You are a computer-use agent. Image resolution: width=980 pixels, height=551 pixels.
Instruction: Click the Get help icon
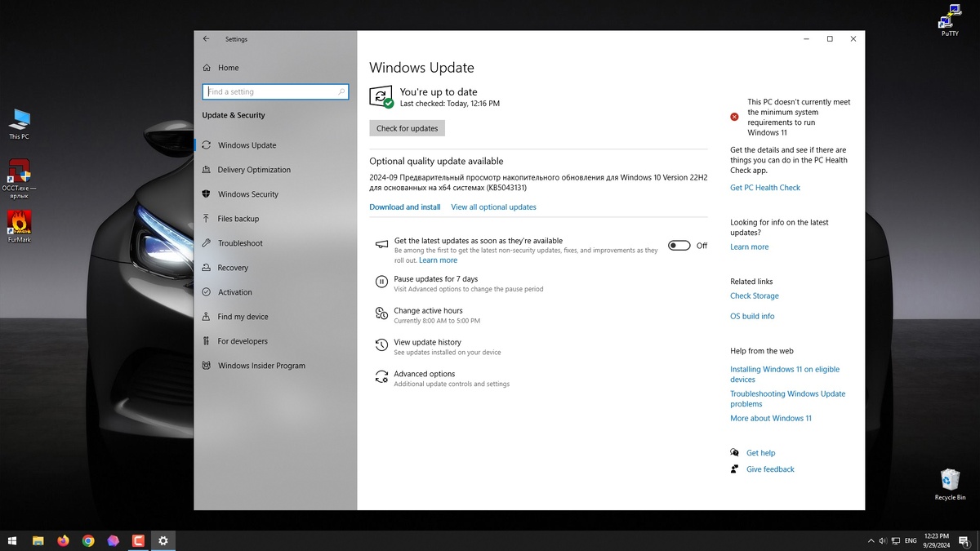pos(735,453)
